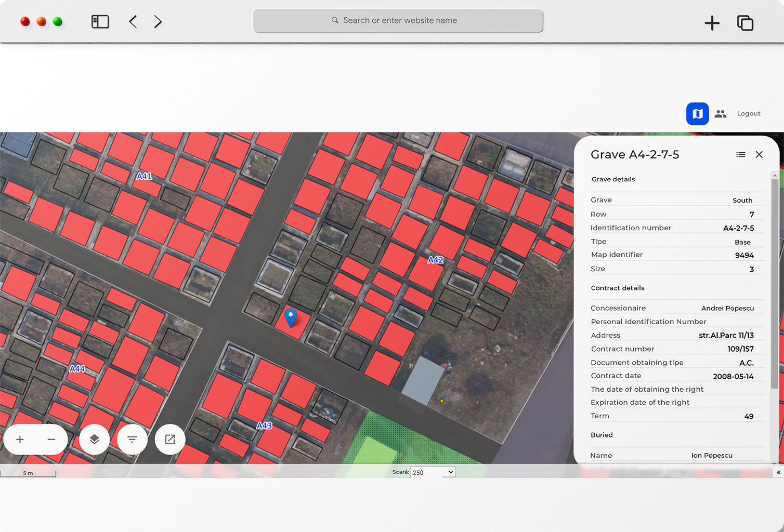Click the A44 sector label

click(77, 369)
